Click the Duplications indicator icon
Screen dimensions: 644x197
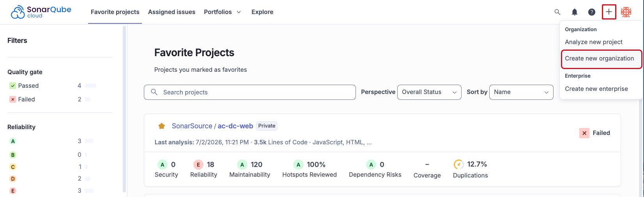pos(459,164)
